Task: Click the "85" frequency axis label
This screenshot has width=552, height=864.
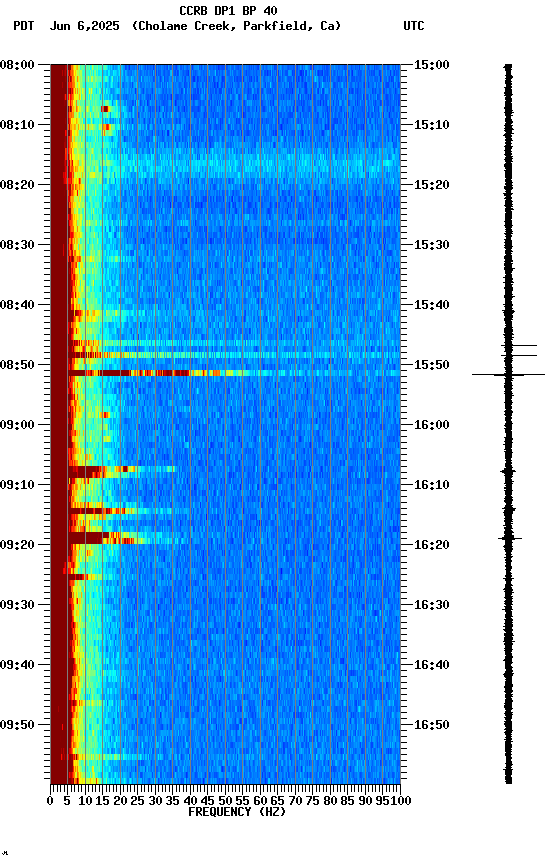Action: (348, 801)
